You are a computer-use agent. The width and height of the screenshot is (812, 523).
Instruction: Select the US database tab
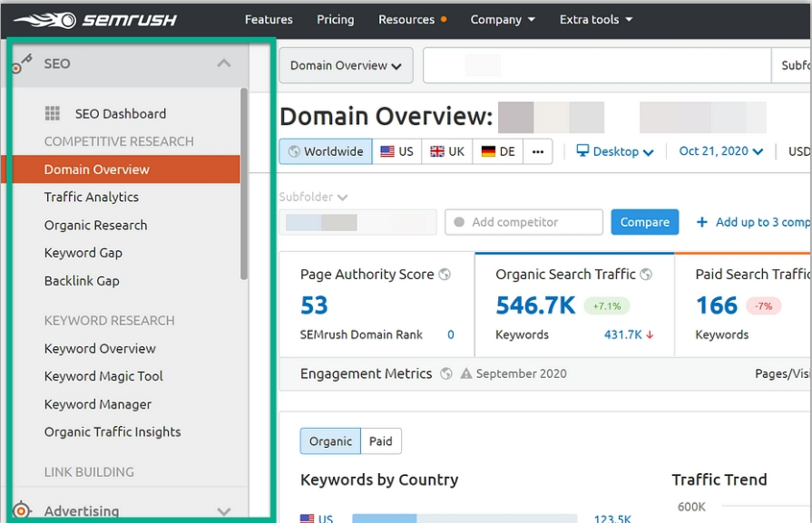coord(397,151)
